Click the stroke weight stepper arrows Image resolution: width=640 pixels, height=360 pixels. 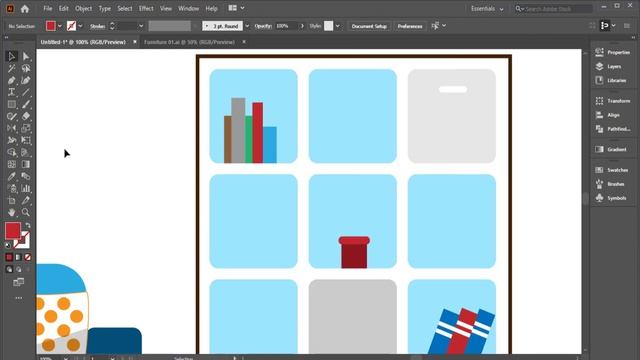pyautogui.click(x=112, y=26)
